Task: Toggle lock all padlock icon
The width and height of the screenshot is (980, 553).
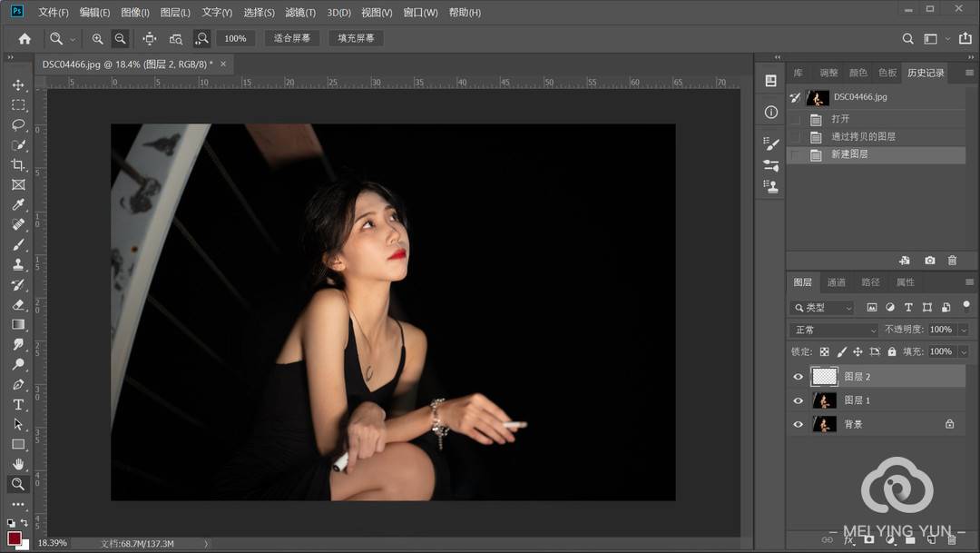Action: (892, 351)
